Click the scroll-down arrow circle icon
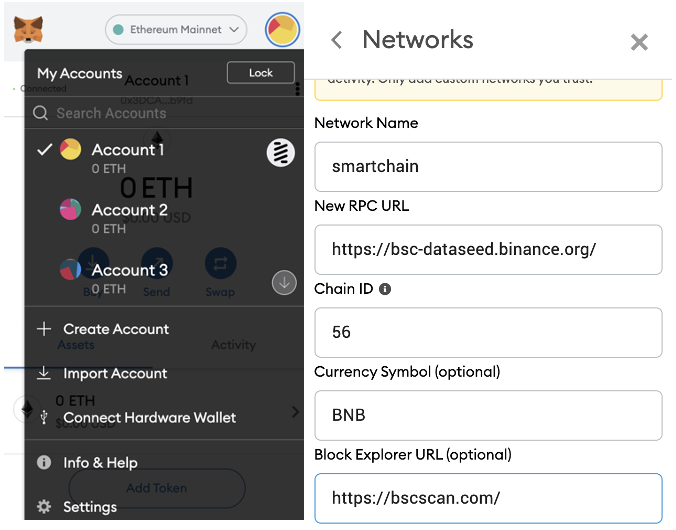 [284, 283]
